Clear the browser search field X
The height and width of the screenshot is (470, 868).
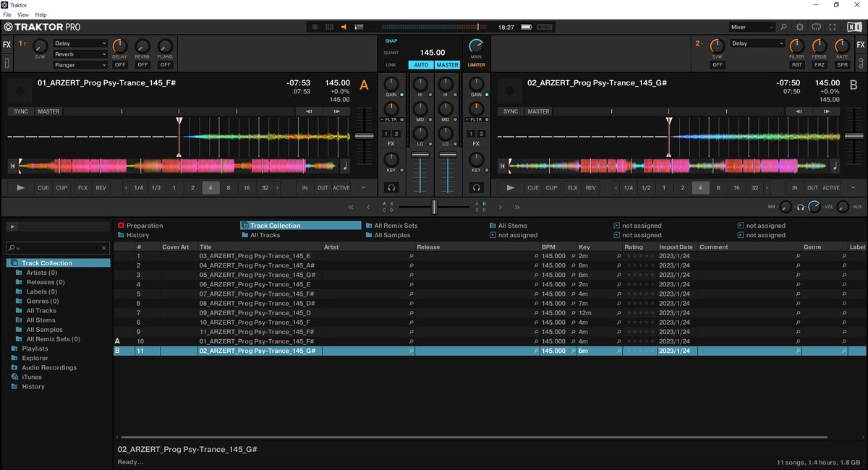click(x=103, y=247)
